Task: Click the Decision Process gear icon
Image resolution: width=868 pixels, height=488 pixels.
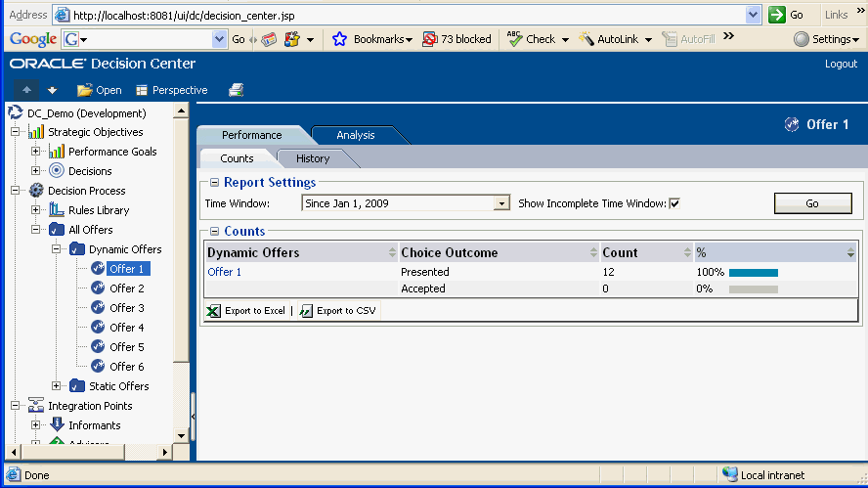Action: 36,191
